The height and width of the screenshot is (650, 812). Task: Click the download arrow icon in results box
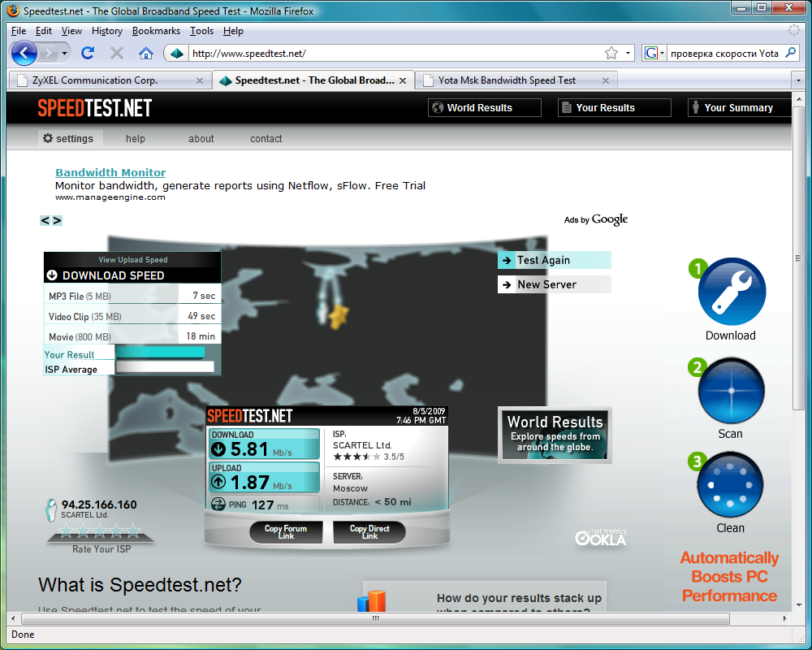(x=218, y=448)
